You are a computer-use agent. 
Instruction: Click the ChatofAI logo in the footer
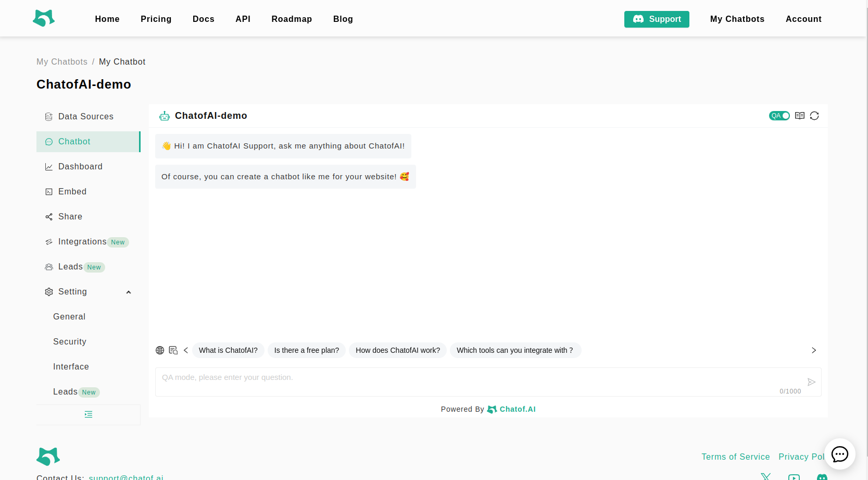pos(48,457)
